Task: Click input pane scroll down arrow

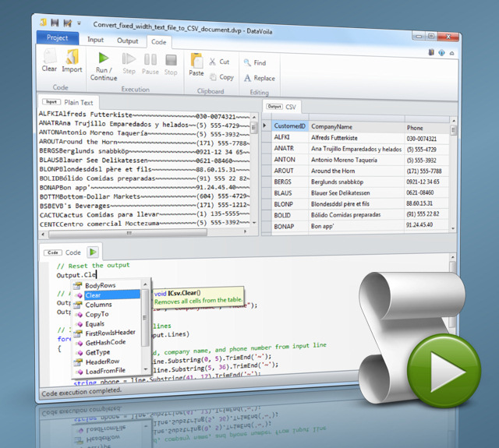Action: coord(254,223)
